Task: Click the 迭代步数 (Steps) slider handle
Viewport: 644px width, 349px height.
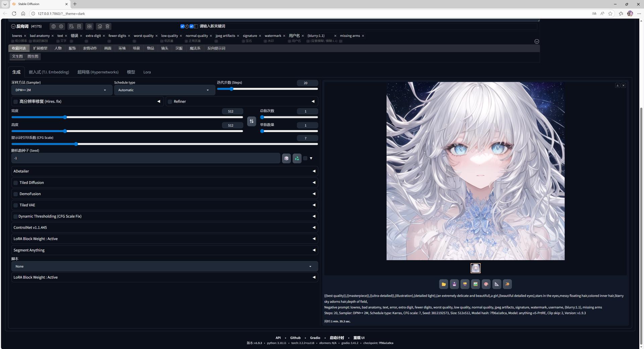Action: pos(231,89)
